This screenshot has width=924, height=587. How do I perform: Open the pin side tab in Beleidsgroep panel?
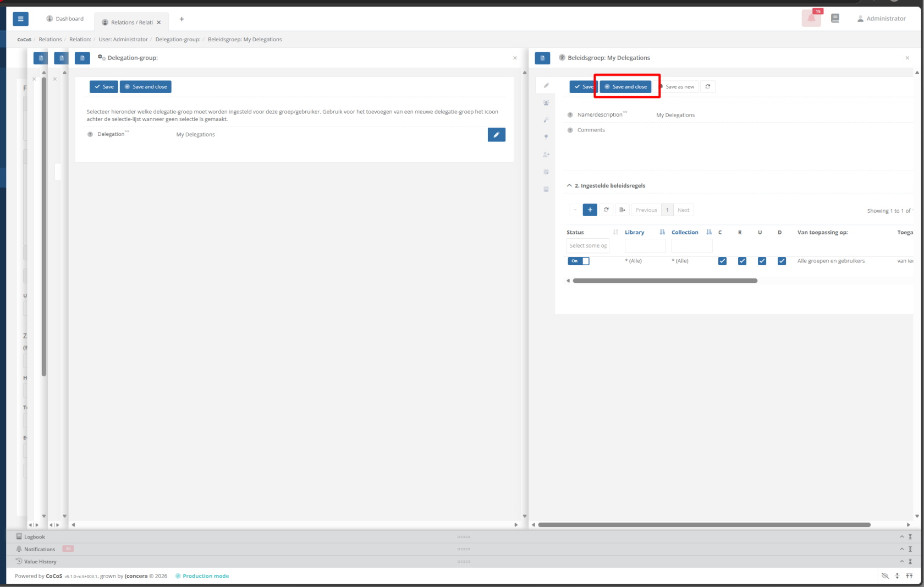[x=546, y=137]
